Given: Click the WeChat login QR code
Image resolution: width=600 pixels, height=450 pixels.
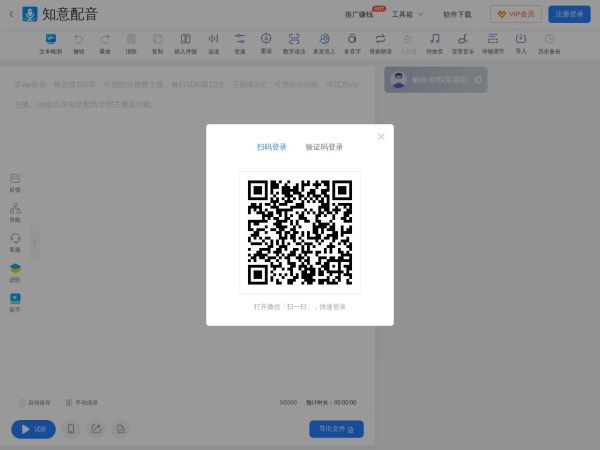Looking at the screenshot, I should (x=300, y=232).
